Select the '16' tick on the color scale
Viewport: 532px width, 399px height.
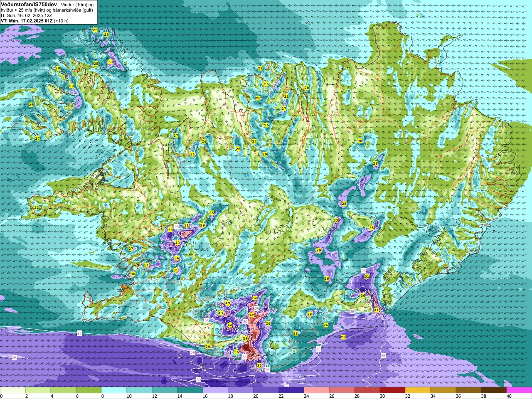point(205,396)
